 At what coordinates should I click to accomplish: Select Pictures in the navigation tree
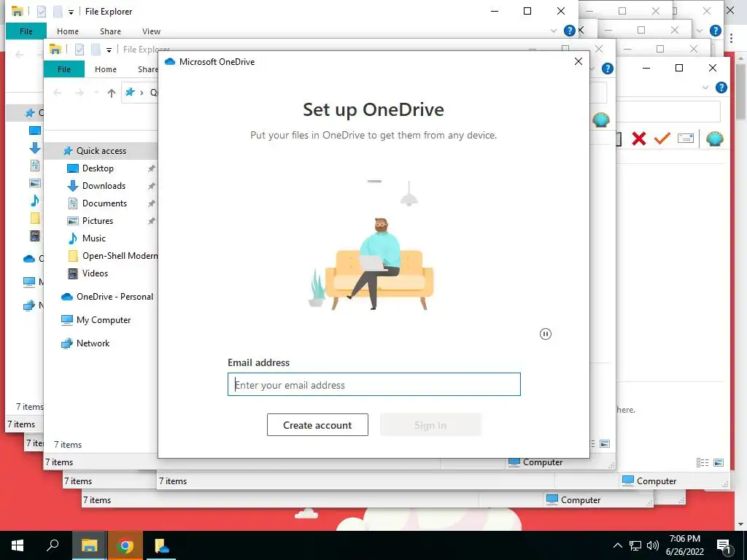(x=98, y=221)
